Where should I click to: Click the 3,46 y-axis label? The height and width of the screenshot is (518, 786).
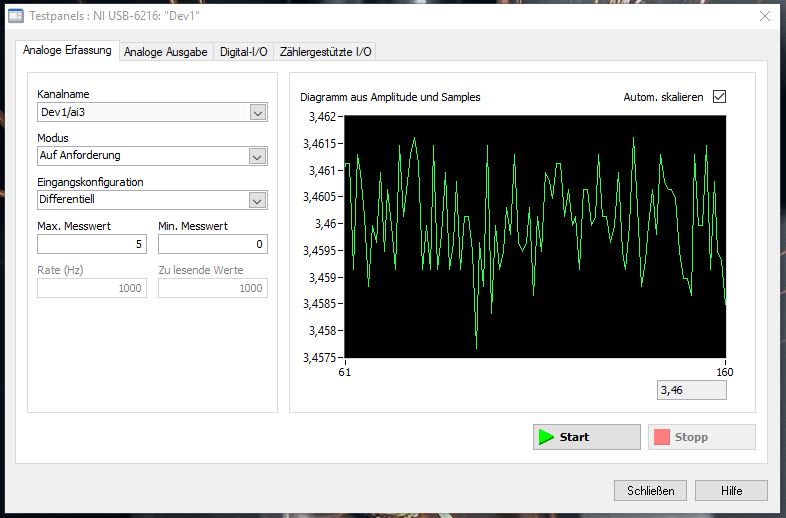click(325, 224)
